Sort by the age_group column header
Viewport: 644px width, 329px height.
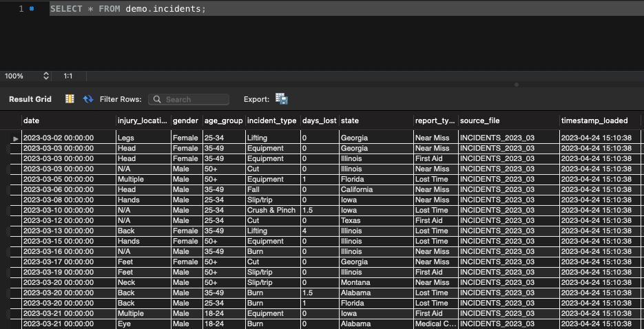pos(224,120)
